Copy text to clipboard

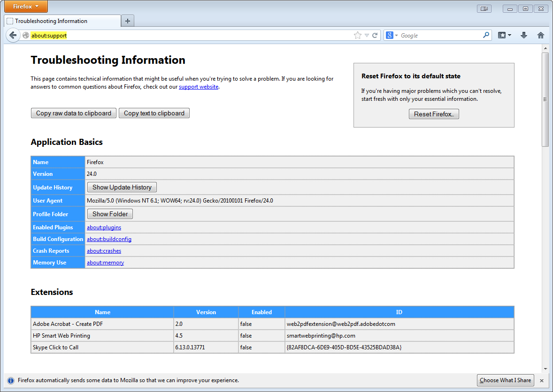coord(154,113)
